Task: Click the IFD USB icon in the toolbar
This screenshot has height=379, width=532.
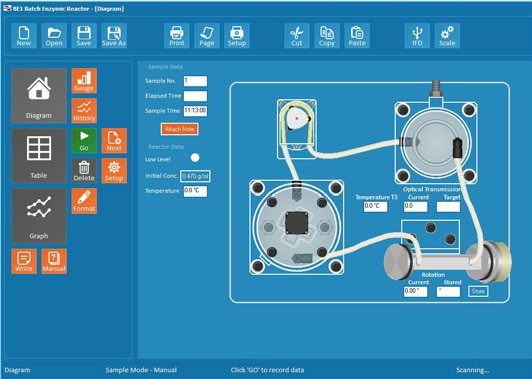Action: pyautogui.click(x=417, y=36)
